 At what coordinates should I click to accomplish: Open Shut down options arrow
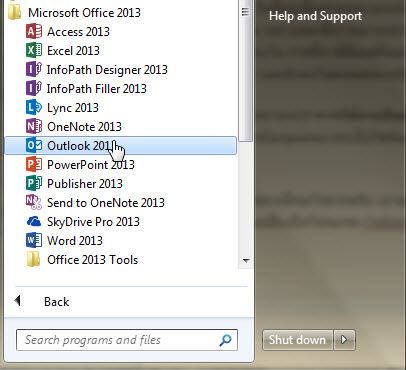pyautogui.click(x=344, y=340)
